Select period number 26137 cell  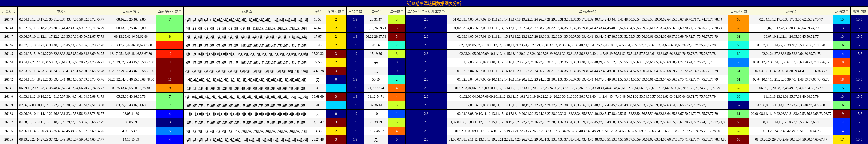9,122
